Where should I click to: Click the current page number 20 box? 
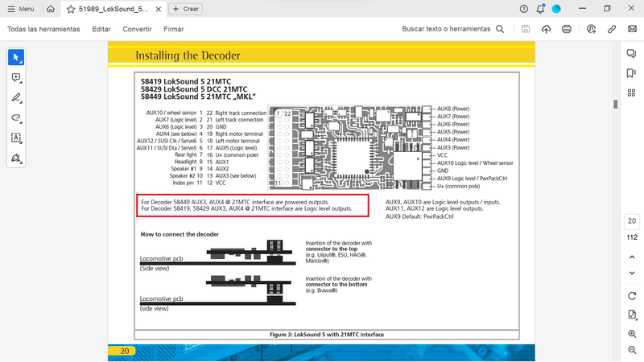[632, 220]
